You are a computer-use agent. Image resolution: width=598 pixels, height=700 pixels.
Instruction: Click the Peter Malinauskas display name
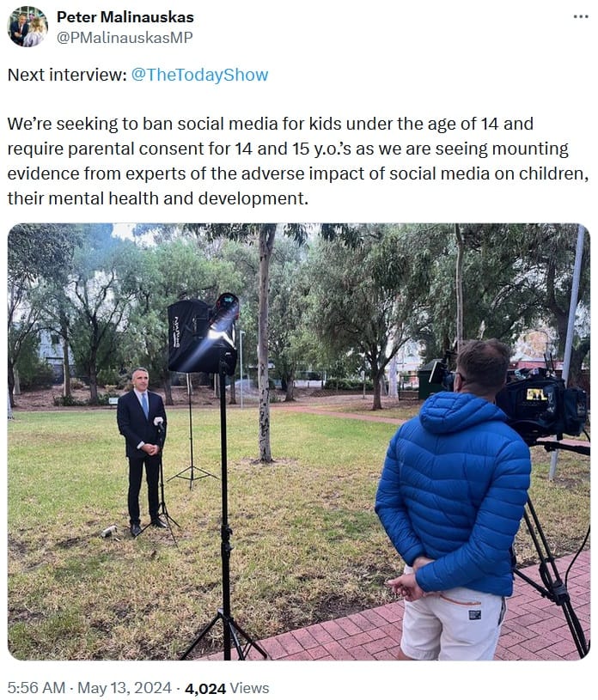[x=125, y=17]
